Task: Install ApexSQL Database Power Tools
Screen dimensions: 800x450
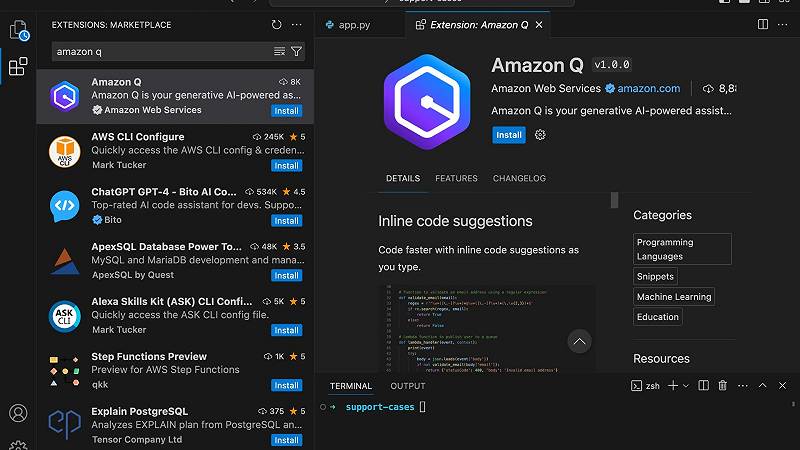Action: [286, 276]
